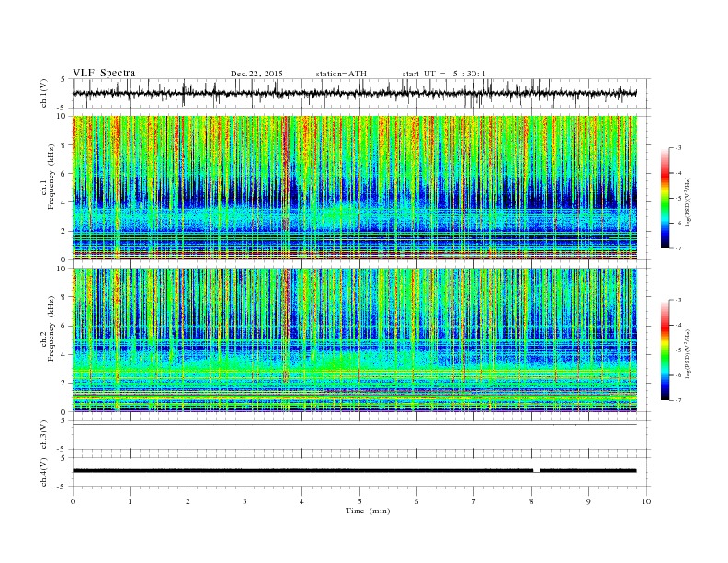
Task: Click the "10" tick on the time axis
Action: coord(646,501)
